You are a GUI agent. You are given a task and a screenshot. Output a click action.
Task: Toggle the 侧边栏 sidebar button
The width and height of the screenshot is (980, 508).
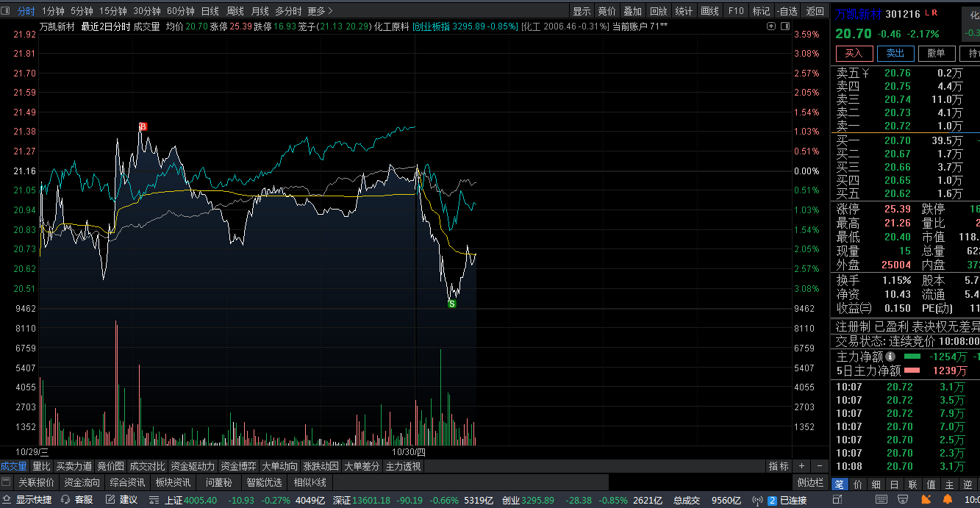pos(810,483)
